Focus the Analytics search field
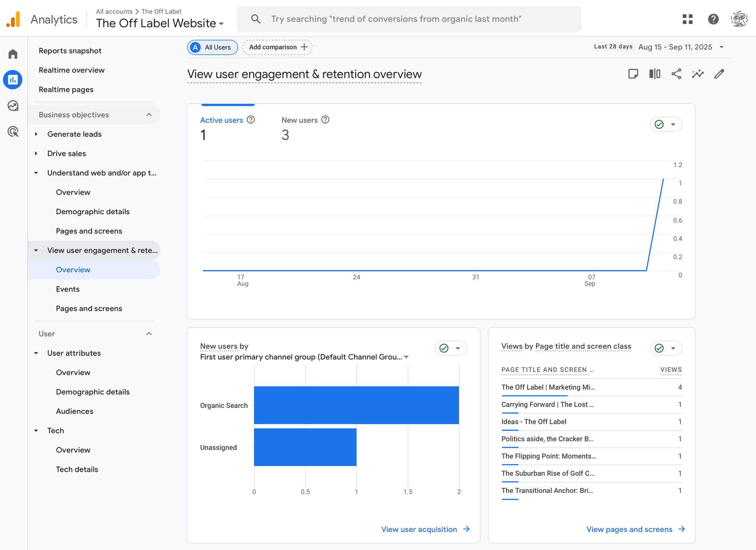756x550 pixels. 409,19
